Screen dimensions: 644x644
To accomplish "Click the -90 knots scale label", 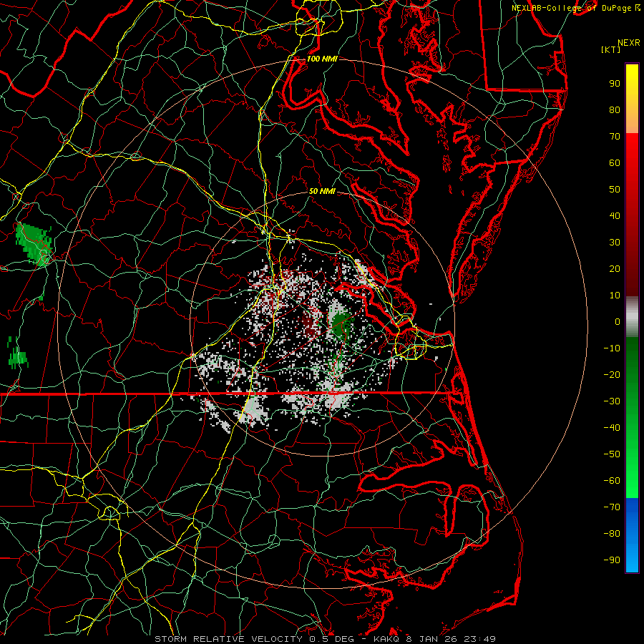I will [x=612, y=560].
